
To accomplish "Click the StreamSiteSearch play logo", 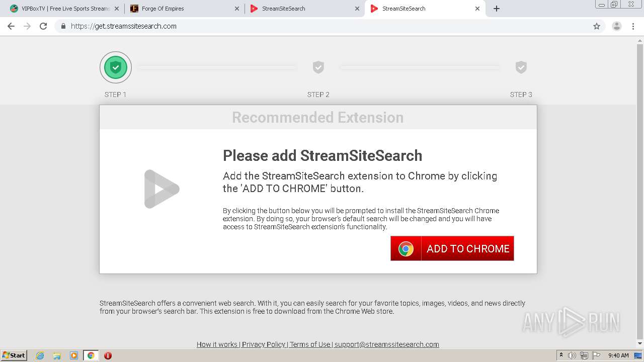I will tap(162, 189).
